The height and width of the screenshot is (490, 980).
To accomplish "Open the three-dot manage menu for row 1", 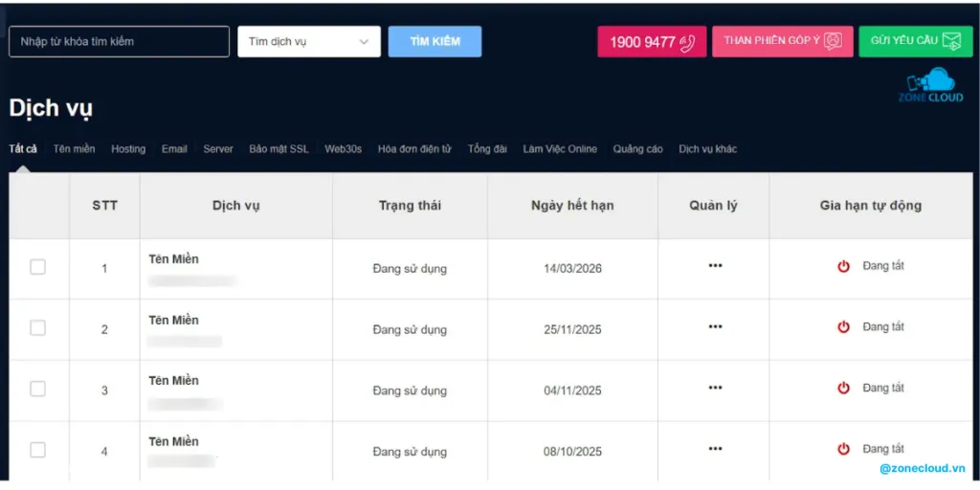I will coord(715,266).
